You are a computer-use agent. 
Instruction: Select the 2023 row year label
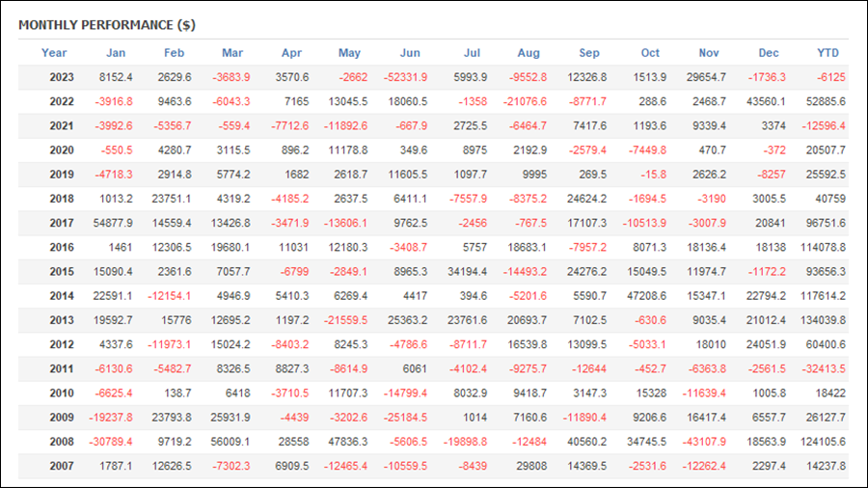(62, 77)
